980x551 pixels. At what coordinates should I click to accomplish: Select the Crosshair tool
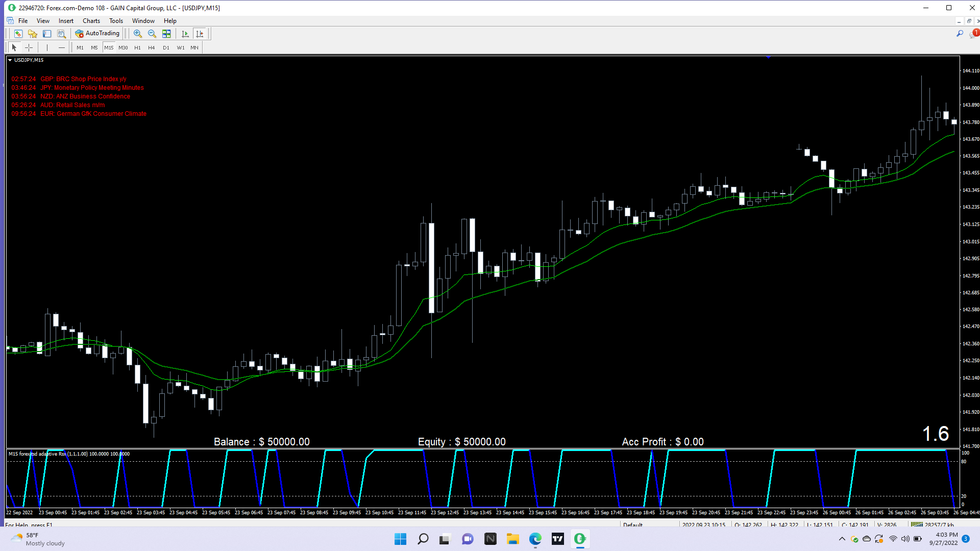tap(29, 47)
